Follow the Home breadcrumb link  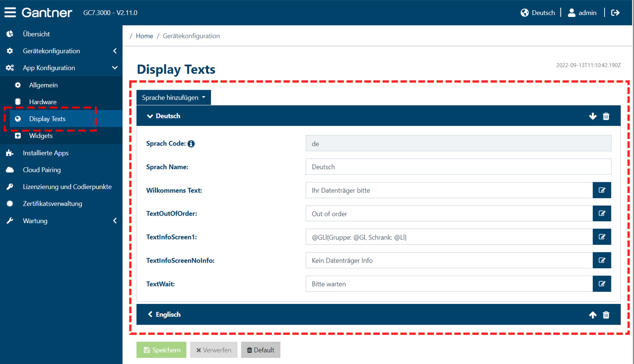pyautogui.click(x=145, y=36)
